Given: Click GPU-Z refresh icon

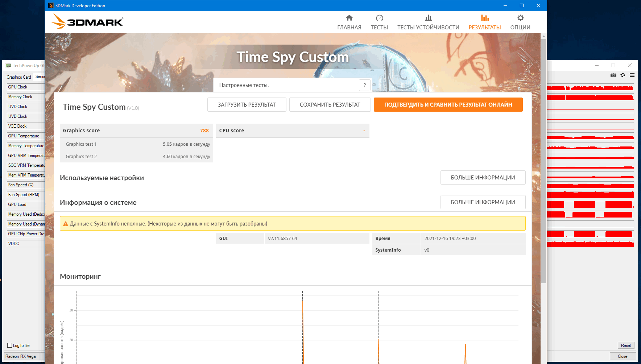Looking at the screenshot, I should tap(623, 75).
